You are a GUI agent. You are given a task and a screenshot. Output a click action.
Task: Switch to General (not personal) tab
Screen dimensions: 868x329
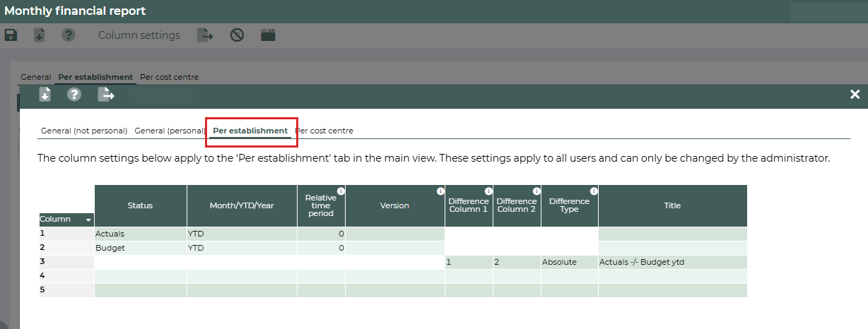[84, 131]
